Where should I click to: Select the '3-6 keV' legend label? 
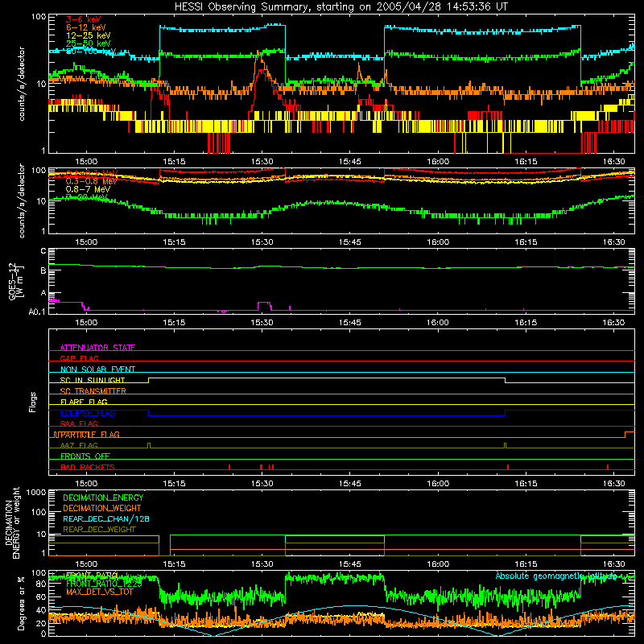84,19
